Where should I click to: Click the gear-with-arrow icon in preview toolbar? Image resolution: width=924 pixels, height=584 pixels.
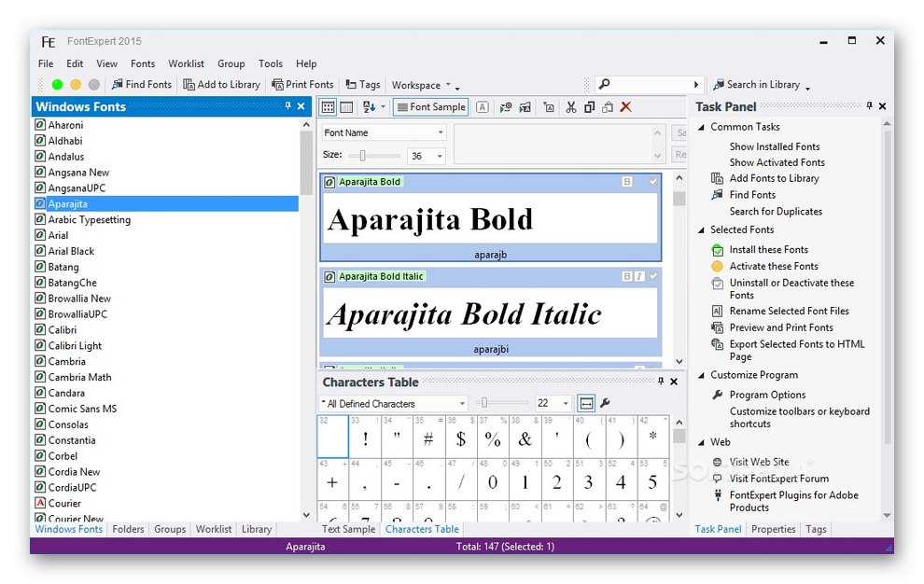coord(506,107)
